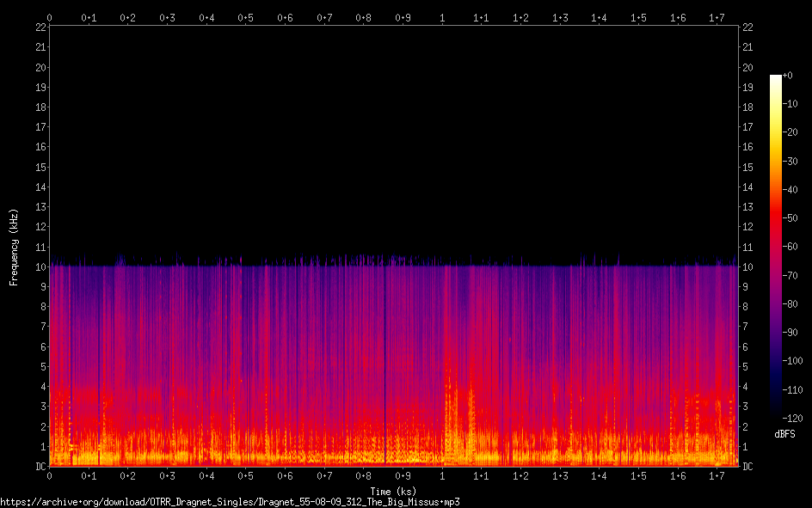
Task: Click the 5 tick on the right frequency axis
Action: (745, 367)
